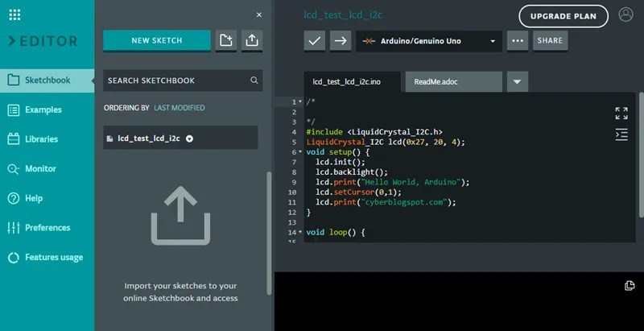Click the lcd.init() line
The width and height of the screenshot is (644, 331).
tap(340, 162)
